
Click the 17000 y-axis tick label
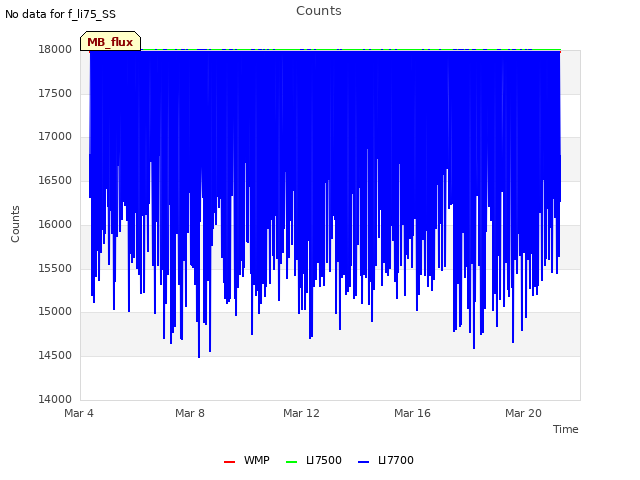pos(55,137)
